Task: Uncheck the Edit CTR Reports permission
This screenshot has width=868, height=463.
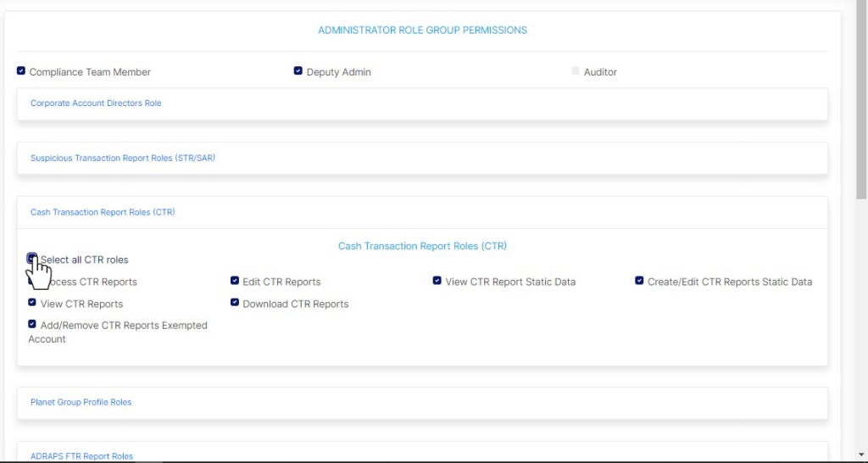Action: (x=235, y=281)
